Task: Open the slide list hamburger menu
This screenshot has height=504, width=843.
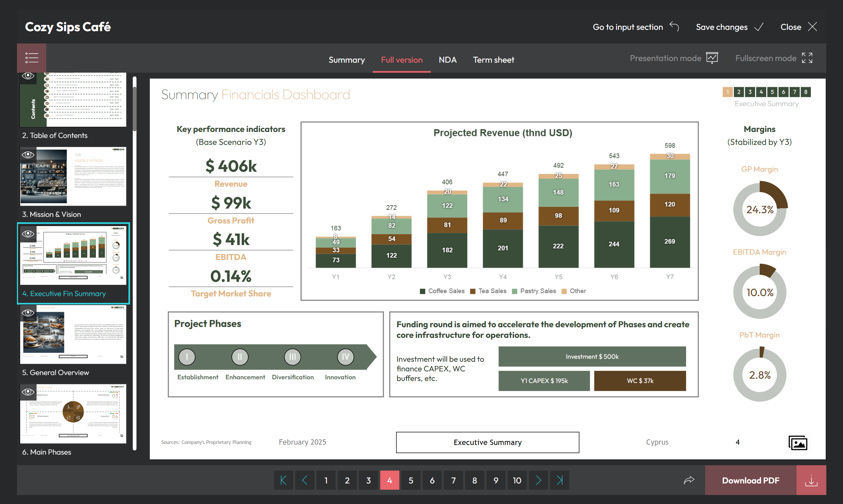Action: [32, 58]
